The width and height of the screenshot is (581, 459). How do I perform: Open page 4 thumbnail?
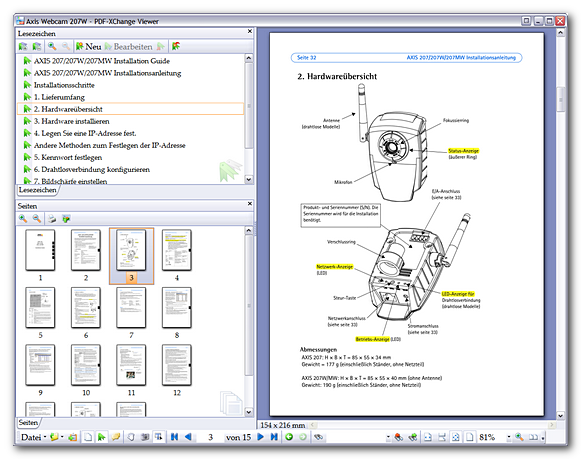177,250
